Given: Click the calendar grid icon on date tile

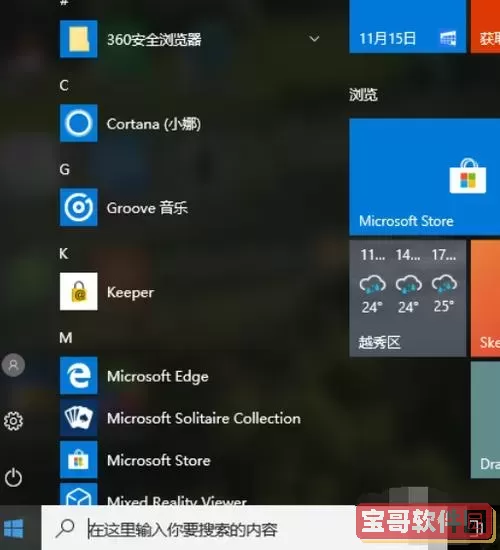Looking at the screenshot, I should [448, 38].
